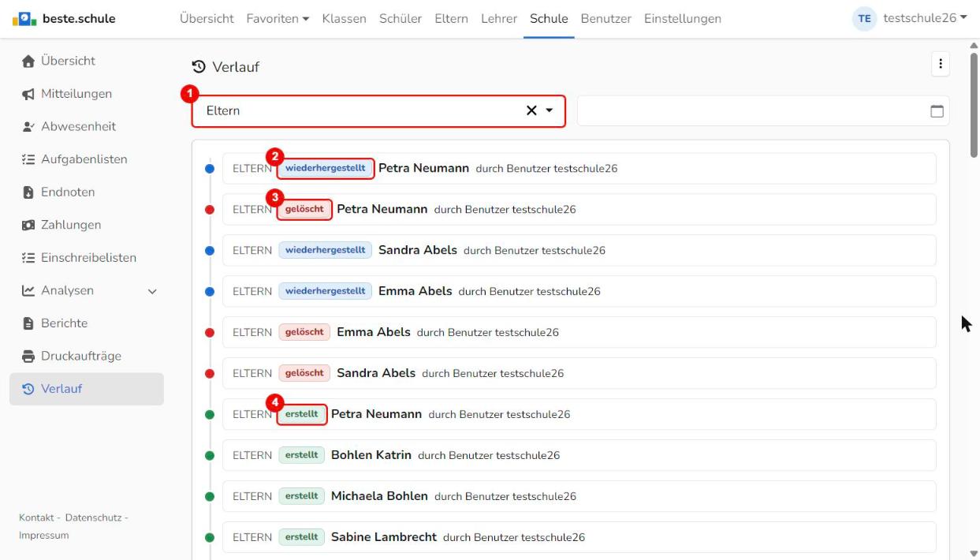Screen dimensions: 980x560
Task: Open Zahlungen in the sidebar
Action: [87, 225]
